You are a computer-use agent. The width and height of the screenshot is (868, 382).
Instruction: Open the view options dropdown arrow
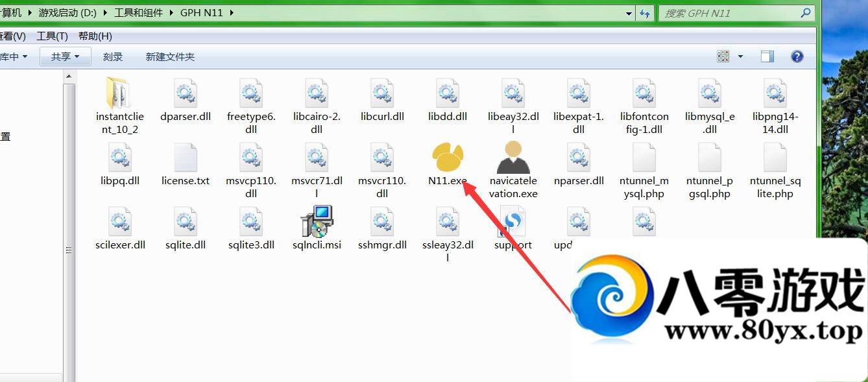click(x=740, y=56)
